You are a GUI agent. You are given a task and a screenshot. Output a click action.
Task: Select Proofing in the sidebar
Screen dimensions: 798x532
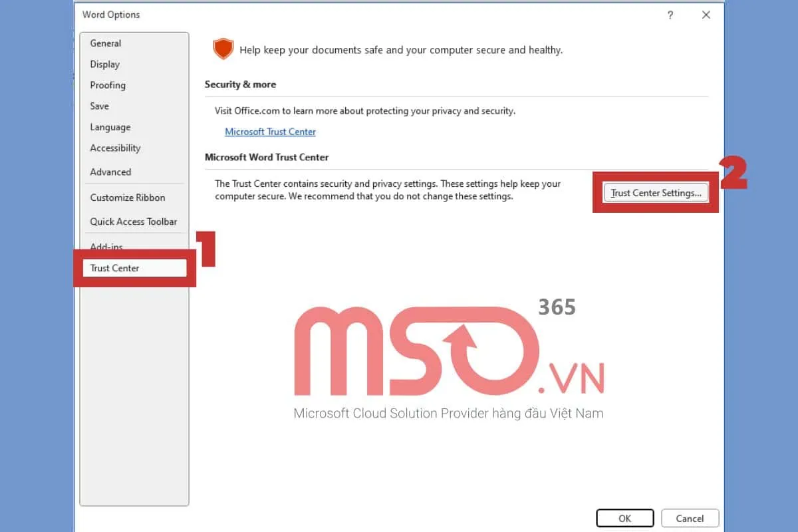point(108,85)
